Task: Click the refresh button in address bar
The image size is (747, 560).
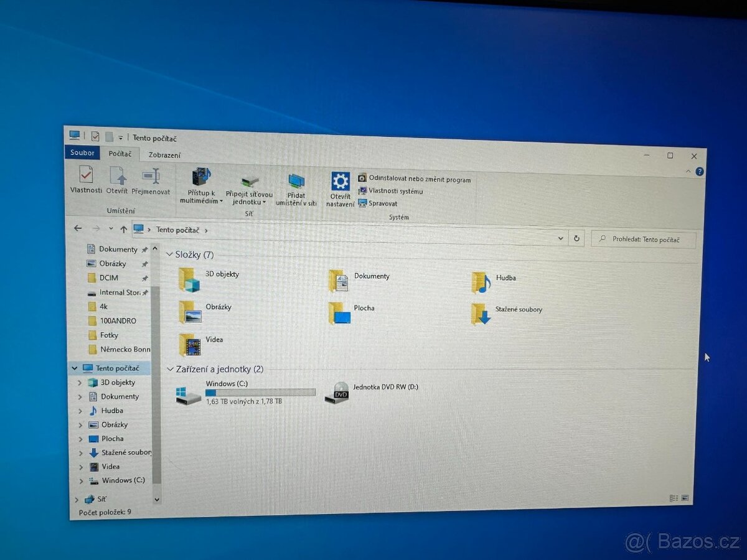Action: 576,238
